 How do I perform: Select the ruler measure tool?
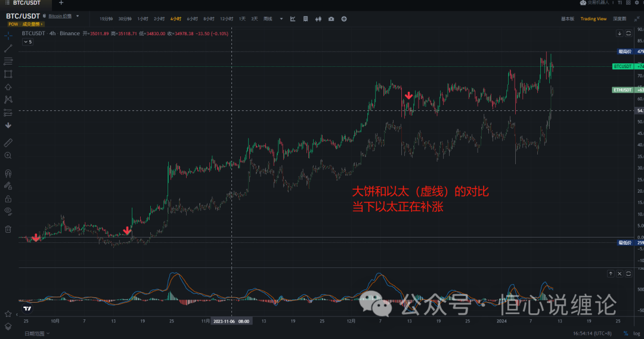pos(8,143)
